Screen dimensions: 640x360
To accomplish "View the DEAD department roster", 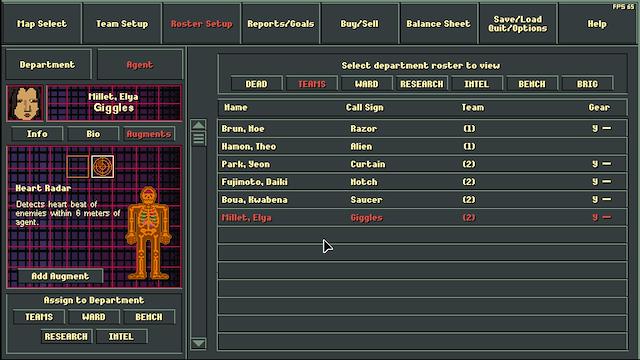I will (256, 84).
